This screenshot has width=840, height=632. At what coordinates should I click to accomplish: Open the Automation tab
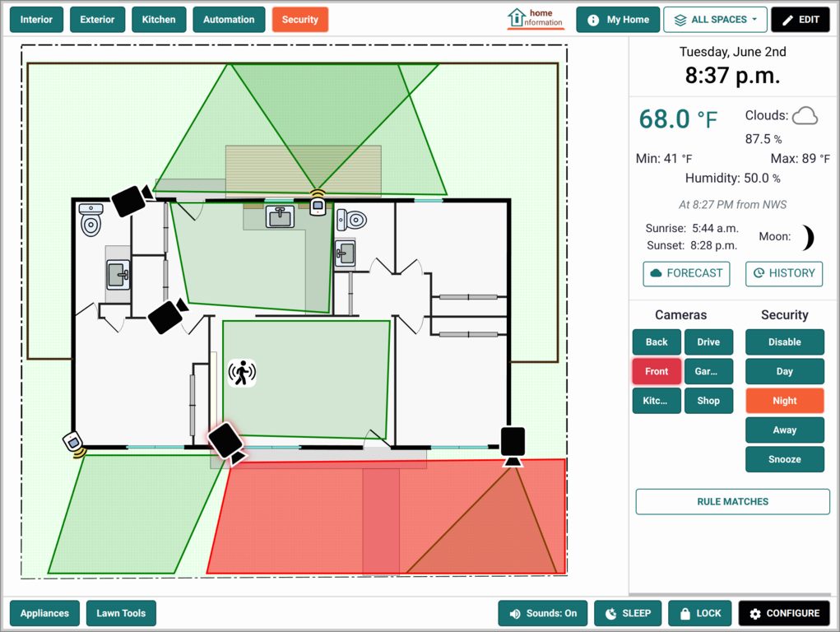pos(229,20)
